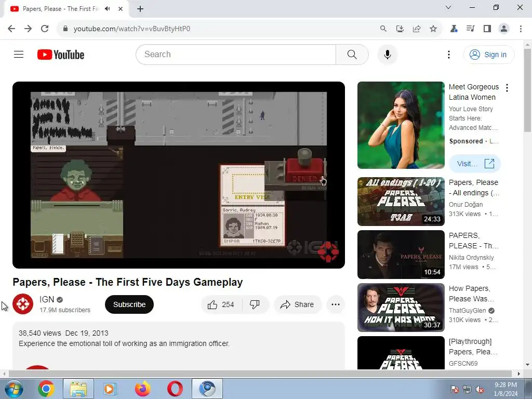Viewport: 532px width, 399px height.
Task: Go to the YouTube home logo
Action: 61,55
